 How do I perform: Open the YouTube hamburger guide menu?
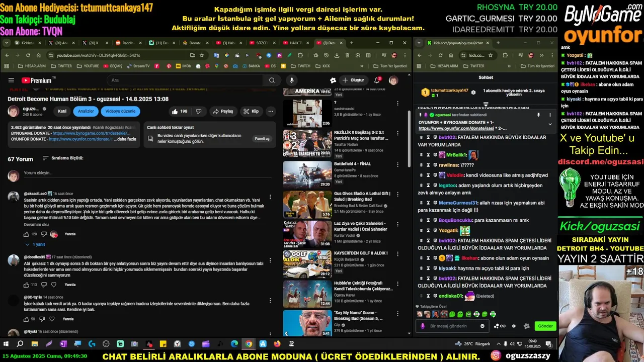(x=11, y=80)
